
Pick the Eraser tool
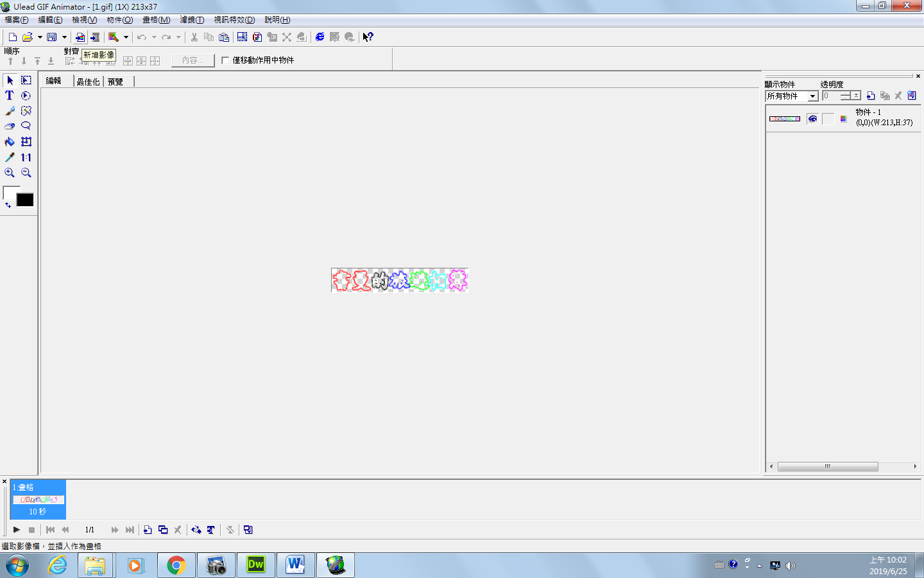10,127
